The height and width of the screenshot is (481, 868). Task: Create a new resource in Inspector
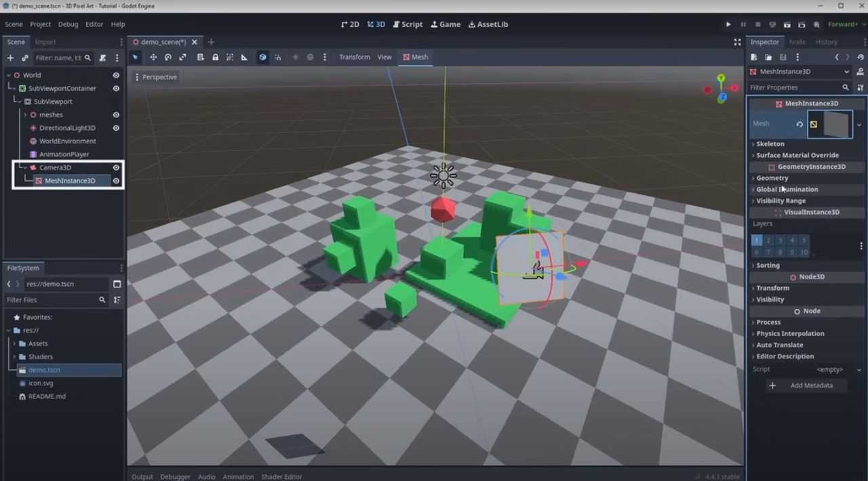click(x=754, y=58)
